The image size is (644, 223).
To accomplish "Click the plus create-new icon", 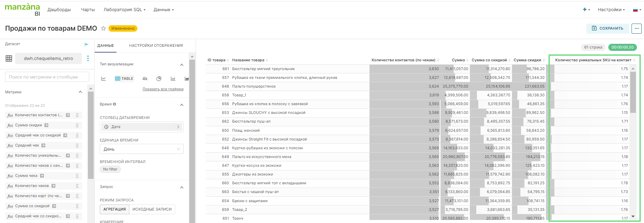I will pos(585,10).
